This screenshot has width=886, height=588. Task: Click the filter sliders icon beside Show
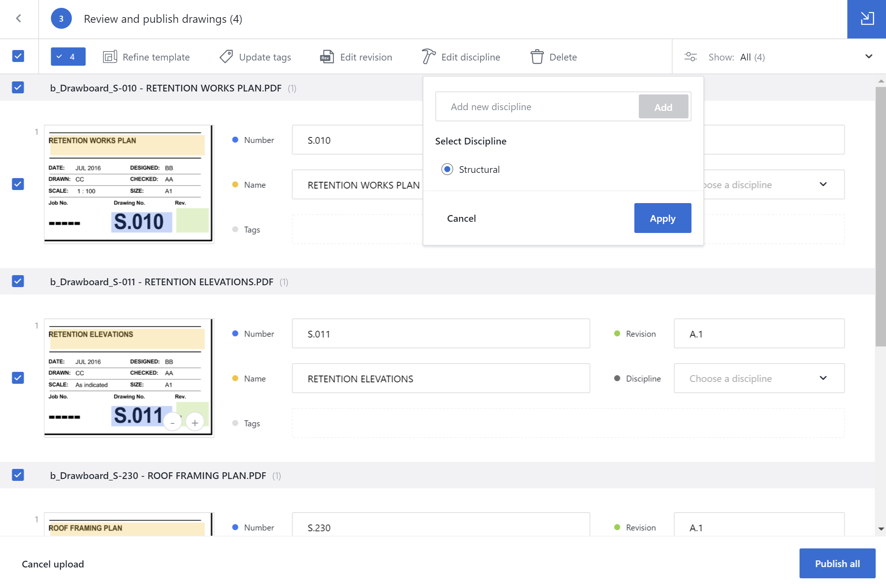point(690,57)
